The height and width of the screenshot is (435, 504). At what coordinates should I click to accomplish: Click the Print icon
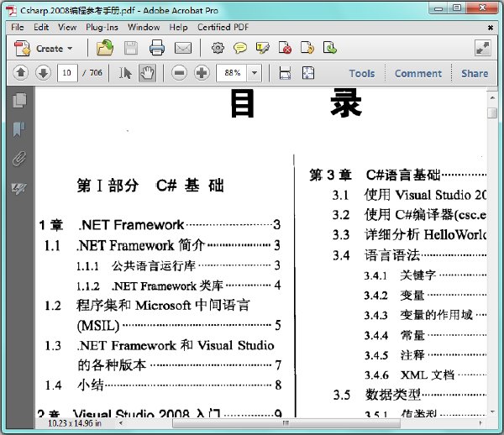157,48
